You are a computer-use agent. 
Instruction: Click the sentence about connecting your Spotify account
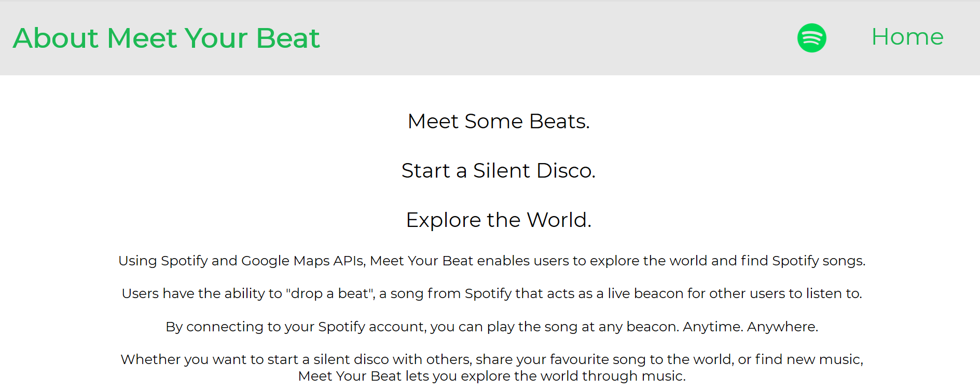[492, 327]
